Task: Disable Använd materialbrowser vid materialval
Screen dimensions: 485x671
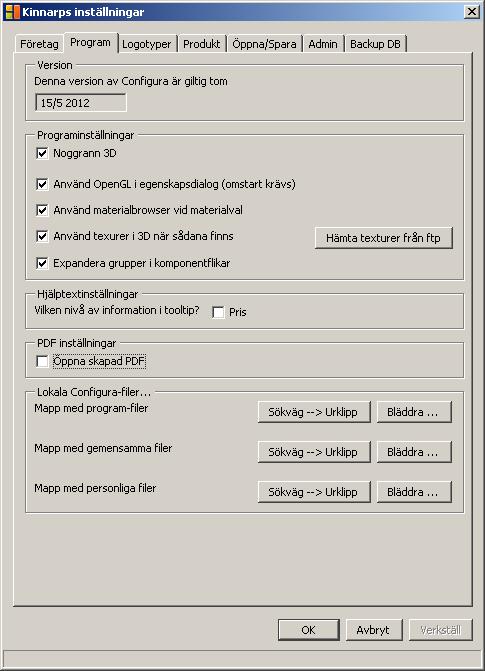Action: click(x=42, y=210)
